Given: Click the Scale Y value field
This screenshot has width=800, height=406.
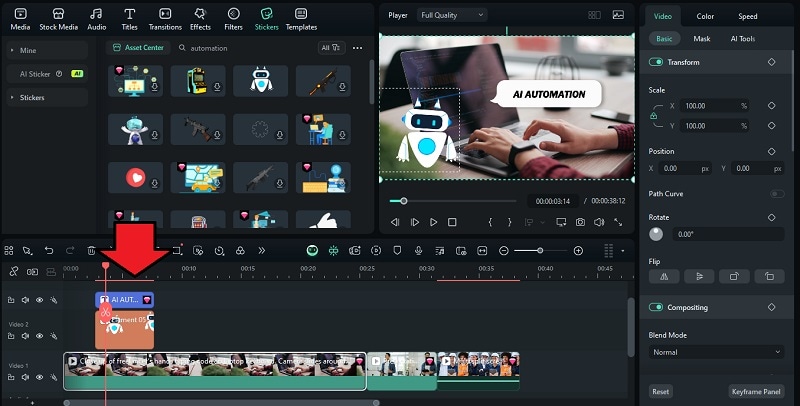Looking at the screenshot, I should [x=715, y=125].
